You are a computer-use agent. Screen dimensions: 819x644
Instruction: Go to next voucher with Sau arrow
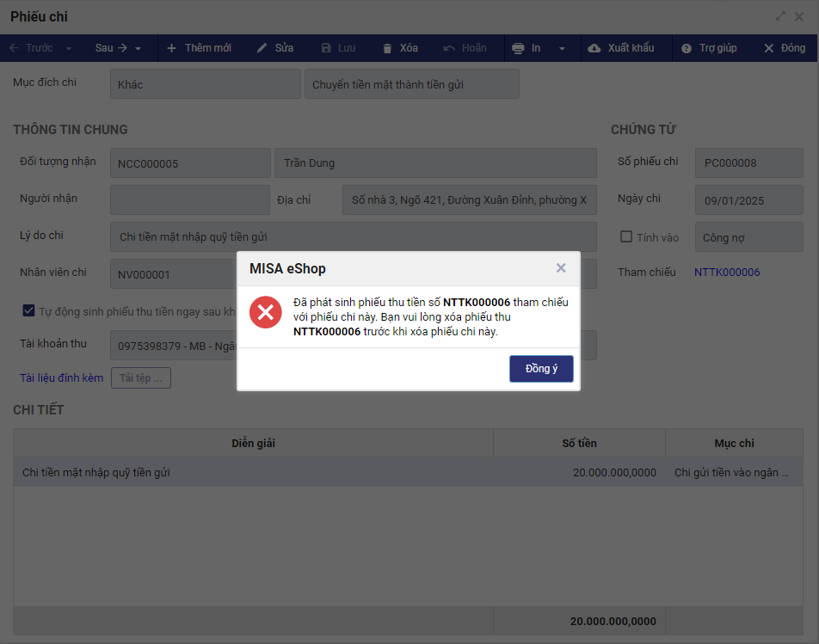click(x=123, y=48)
